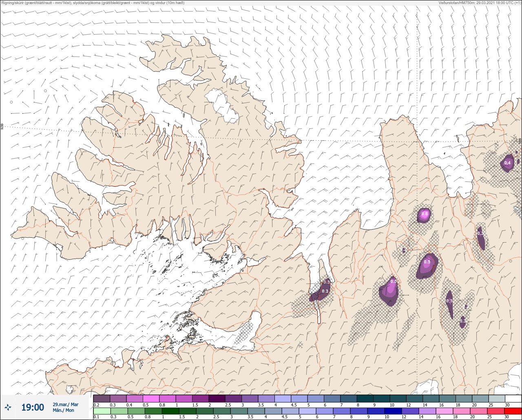Image resolution: width=522 pixels, height=420 pixels.
Task: Select the red lower legend swatch labeled 30
Action: pos(513,411)
